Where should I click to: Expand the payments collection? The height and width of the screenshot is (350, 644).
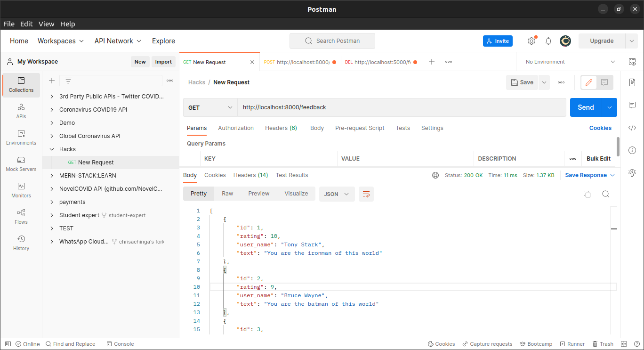[52, 202]
